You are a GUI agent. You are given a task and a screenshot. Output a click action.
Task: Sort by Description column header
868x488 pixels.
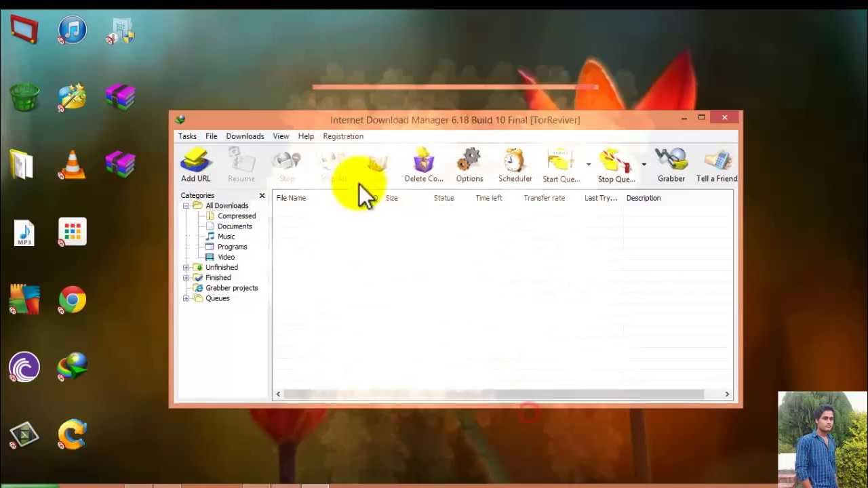pyautogui.click(x=644, y=198)
